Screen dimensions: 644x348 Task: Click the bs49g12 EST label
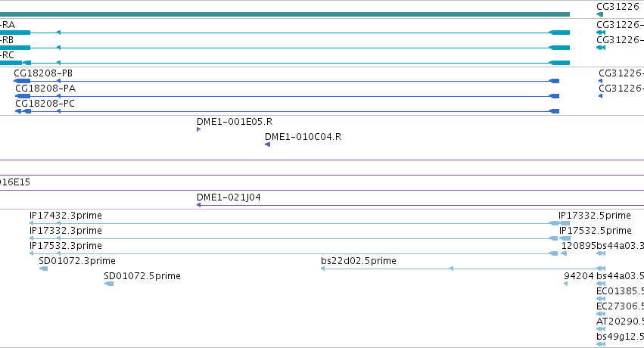coord(621,337)
